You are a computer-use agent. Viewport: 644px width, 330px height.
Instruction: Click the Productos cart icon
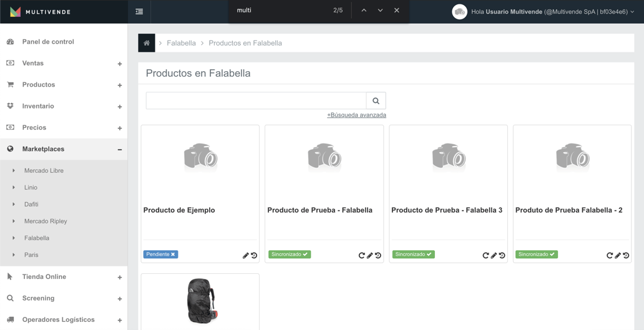pos(10,85)
